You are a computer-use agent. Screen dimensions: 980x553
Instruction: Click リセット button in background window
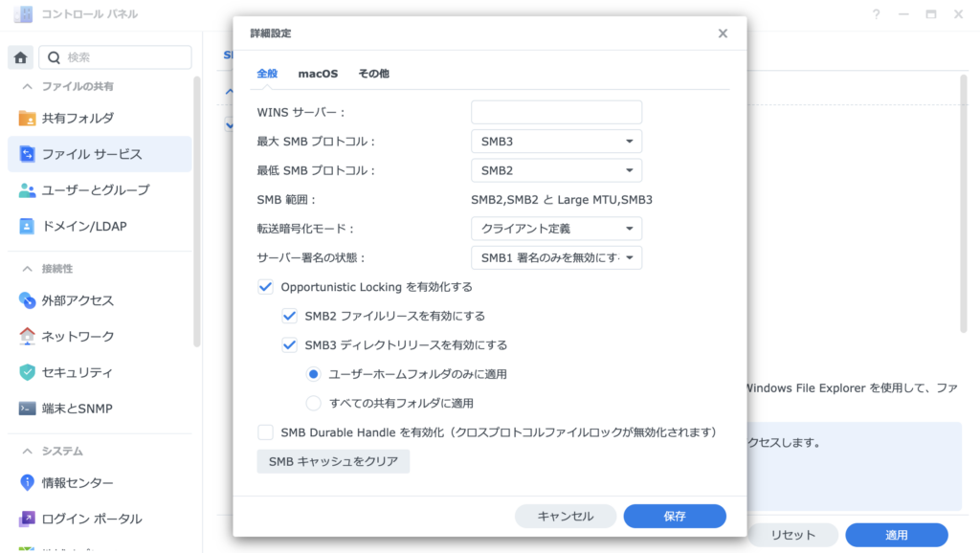(793, 535)
